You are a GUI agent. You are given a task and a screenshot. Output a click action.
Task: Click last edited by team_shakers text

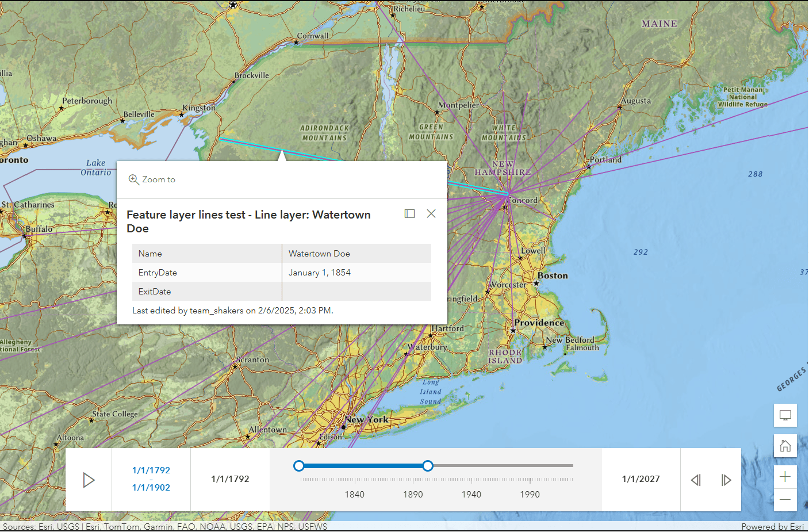pos(233,311)
